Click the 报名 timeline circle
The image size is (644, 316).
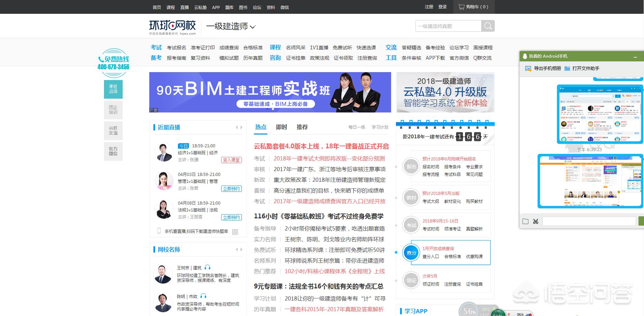tap(411, 167)
